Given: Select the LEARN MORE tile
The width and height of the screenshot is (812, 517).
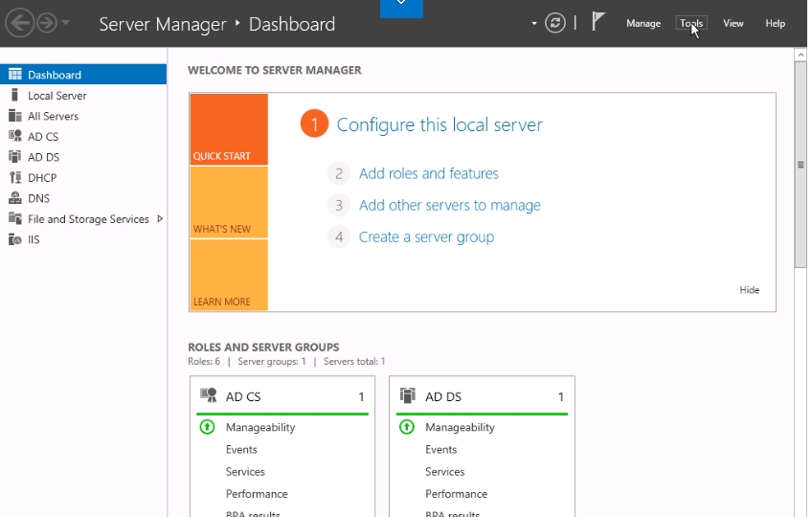Looking at the screenshot, I should [229, 275].
